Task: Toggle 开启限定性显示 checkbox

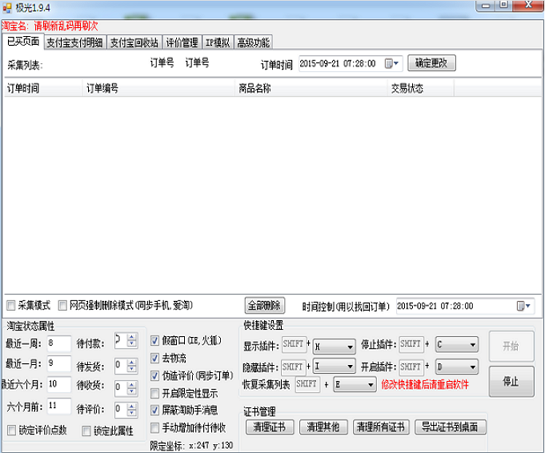Action: point(155,394)
